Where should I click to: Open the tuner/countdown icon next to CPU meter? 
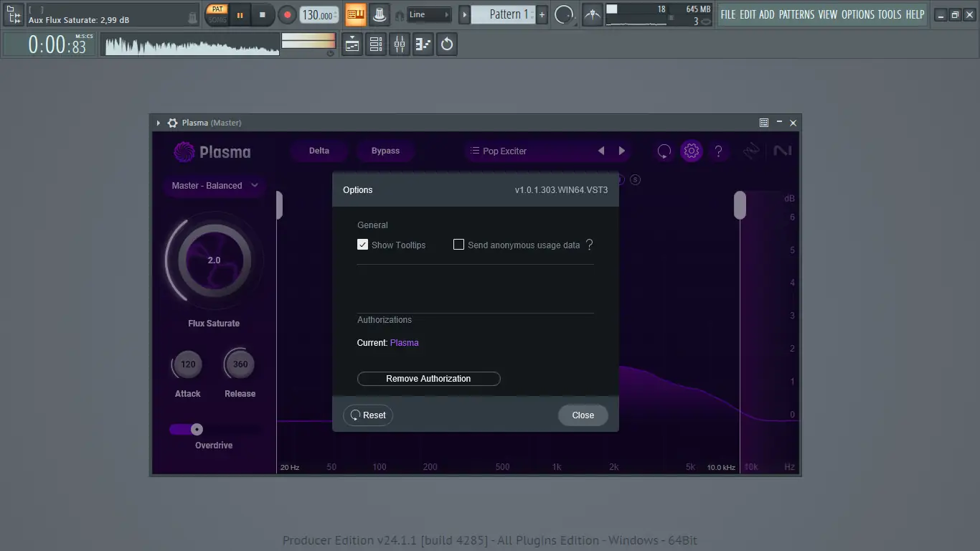[x=592, y=14]
